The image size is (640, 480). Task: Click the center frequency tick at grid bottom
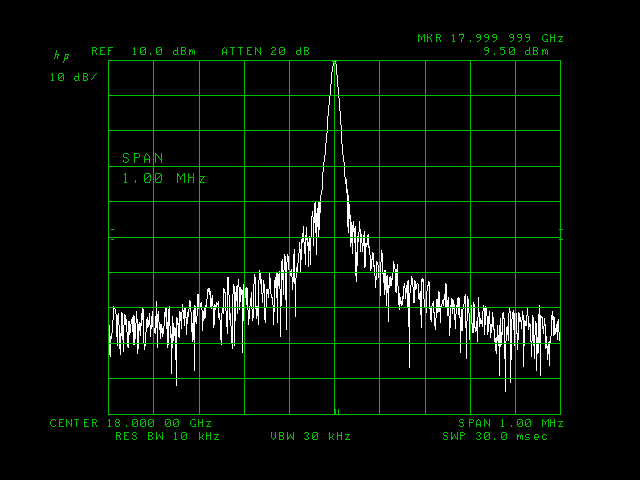[x=337, y=411]
